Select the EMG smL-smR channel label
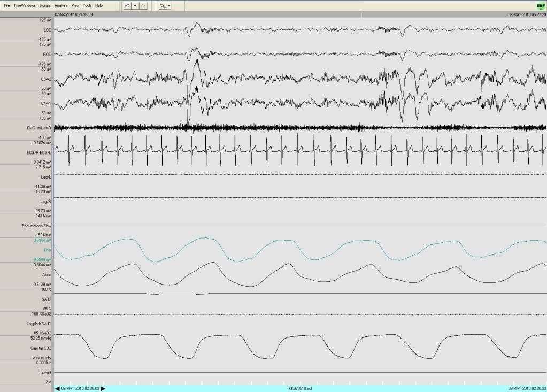This screenshot has height=392, width=547. (38, 128)
